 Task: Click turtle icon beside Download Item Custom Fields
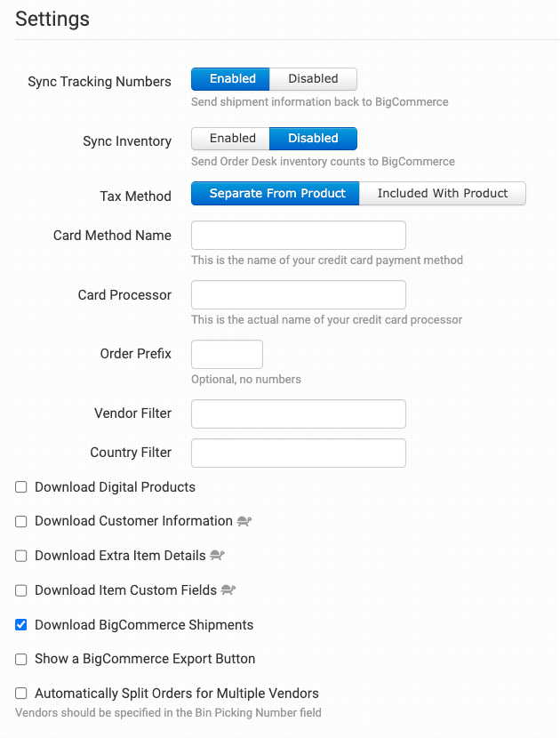pos(228,590)
